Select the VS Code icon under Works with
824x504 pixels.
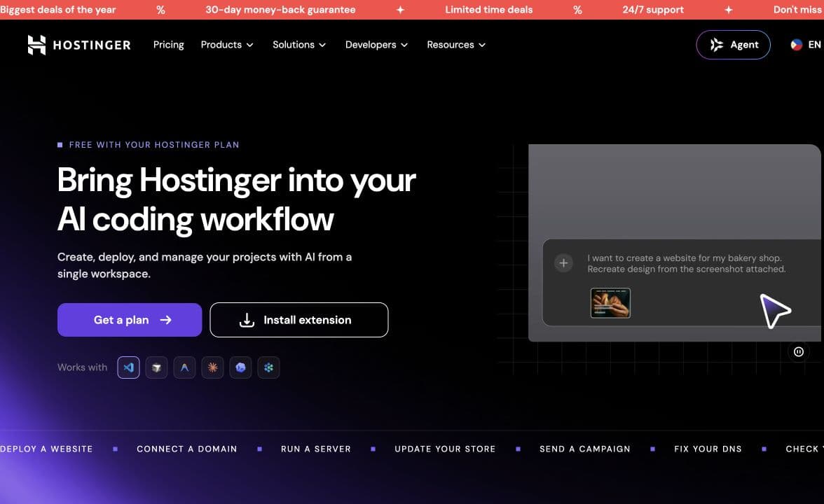point(129,367)
